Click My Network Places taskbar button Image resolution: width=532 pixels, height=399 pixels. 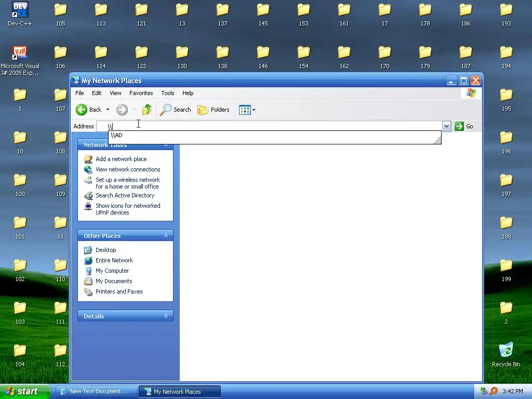179,392
